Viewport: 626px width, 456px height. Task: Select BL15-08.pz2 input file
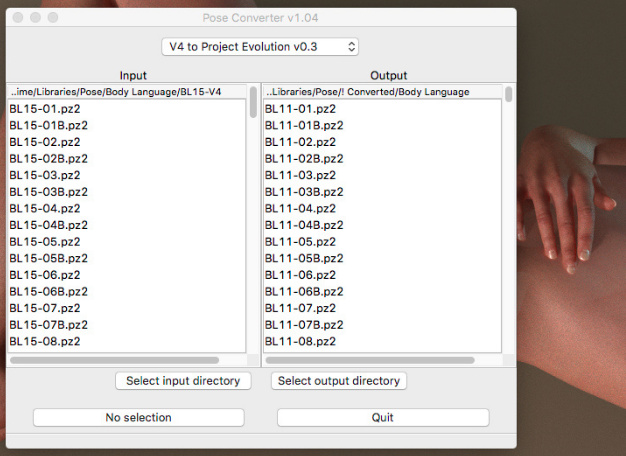[45, 341]
